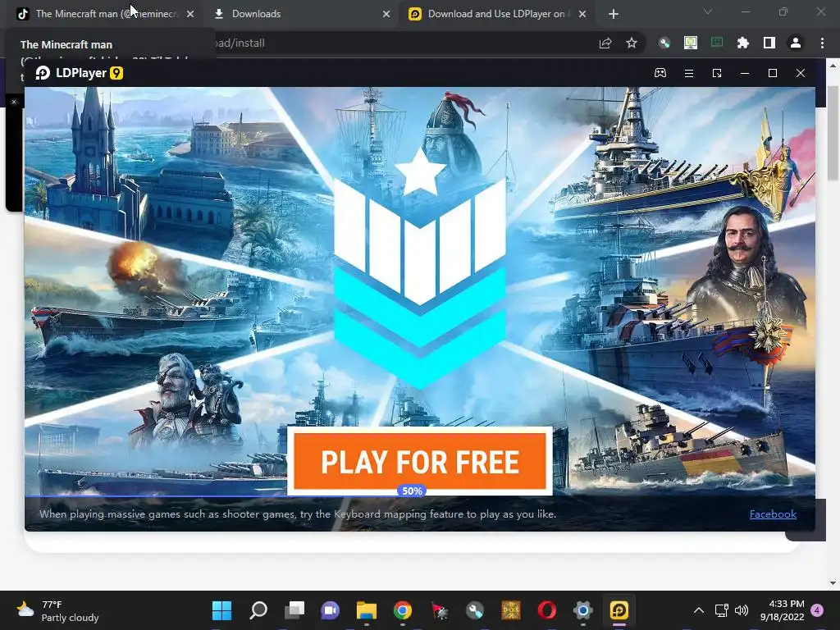
Task: Minimize the LDPlayer window
Action: pyautogui.click(x=745, y=73)
